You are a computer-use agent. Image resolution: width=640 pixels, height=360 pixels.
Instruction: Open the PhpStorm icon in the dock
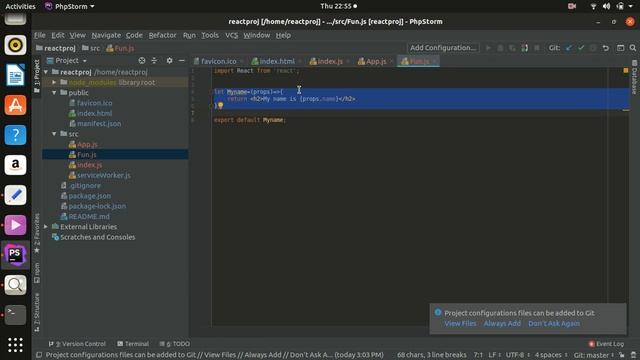16,255
